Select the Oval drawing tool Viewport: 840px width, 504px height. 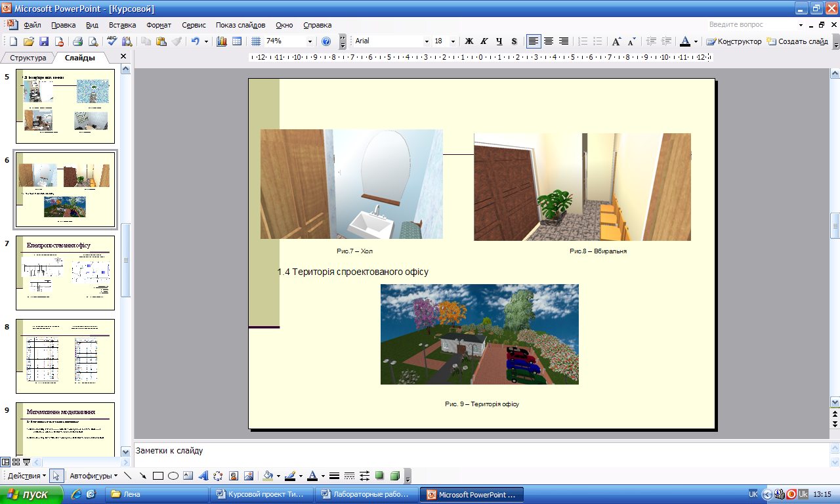tap(173, 476)
